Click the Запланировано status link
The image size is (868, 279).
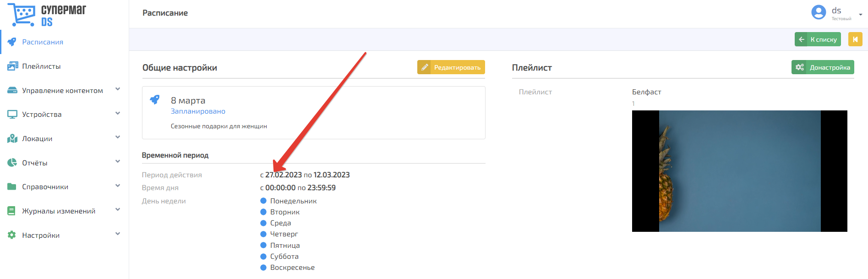click(198, 111)
